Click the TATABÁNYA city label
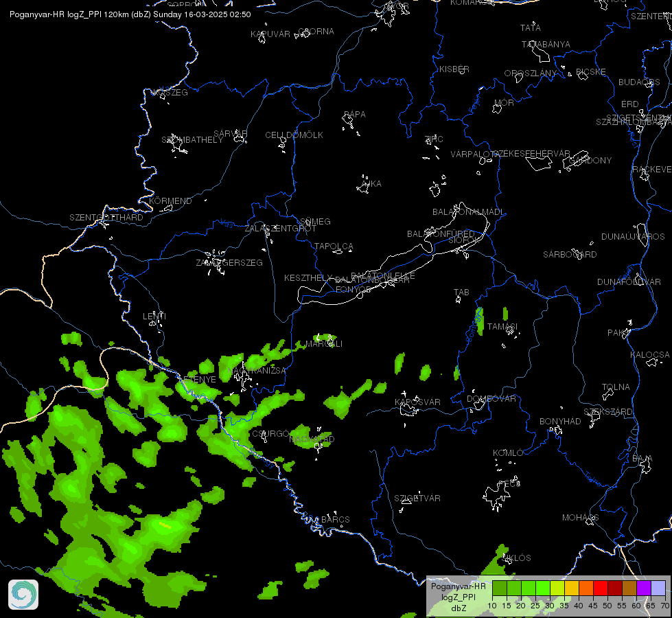Screen dimensions: 672x618 pos(546,45)
